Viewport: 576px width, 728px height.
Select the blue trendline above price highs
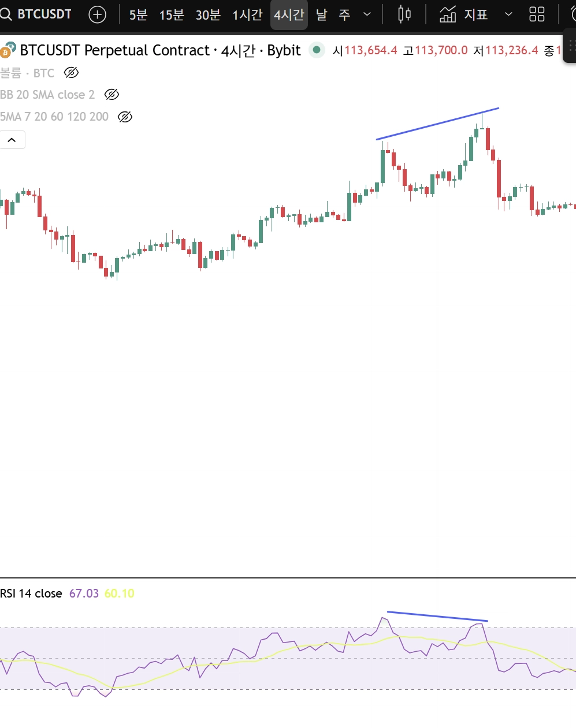[x=437, y=124]
